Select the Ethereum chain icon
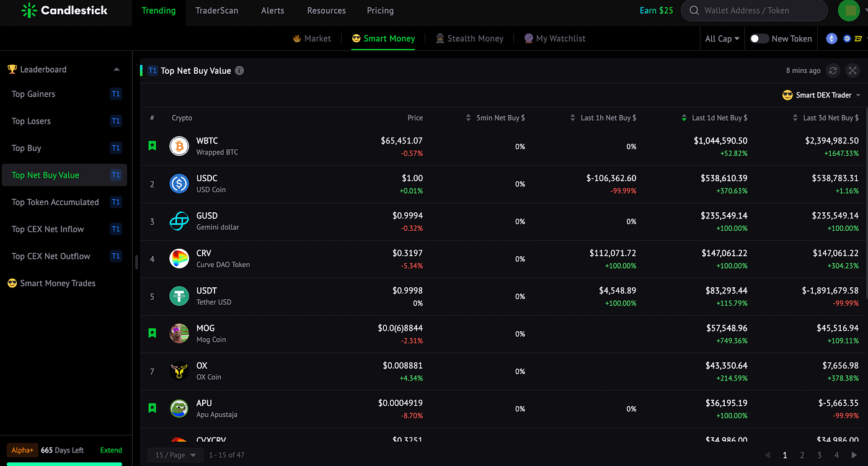This screenshot has width=868, height=466. coord(831,38)
